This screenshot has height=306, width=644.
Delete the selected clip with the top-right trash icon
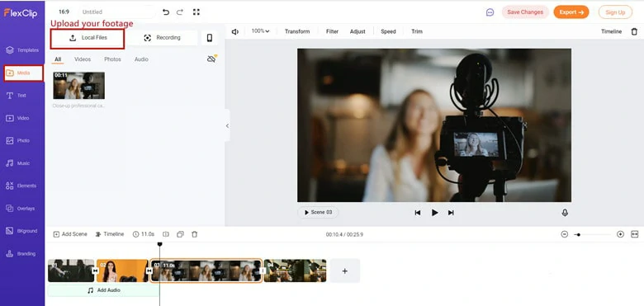[634, 31]
